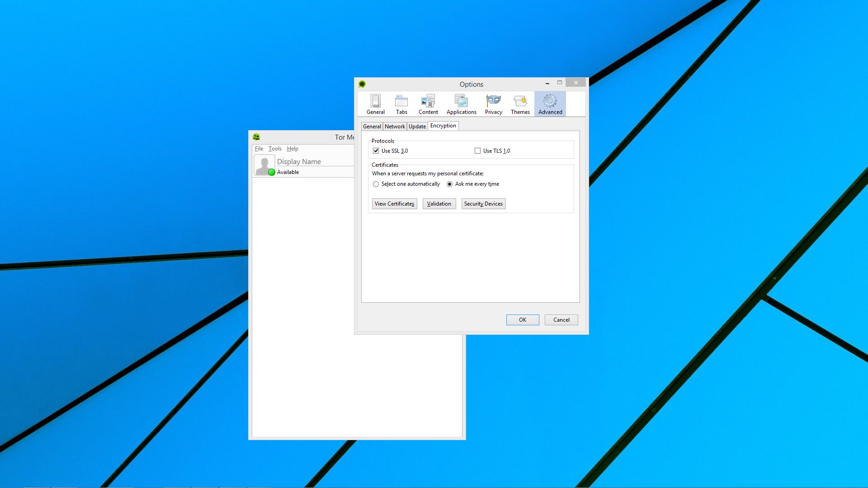Open the Tabs options panel
The height and width of the screenshot is (488, 868).
[x=401, y=104]
